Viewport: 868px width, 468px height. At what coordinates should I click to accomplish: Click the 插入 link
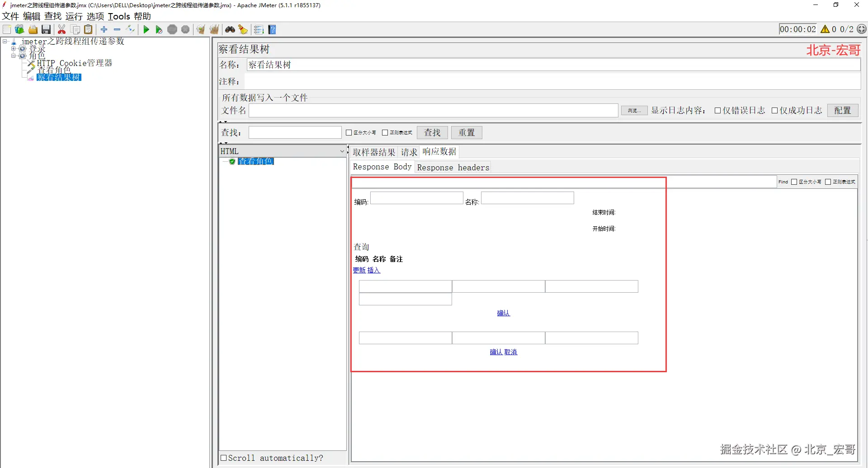[374, 270]
